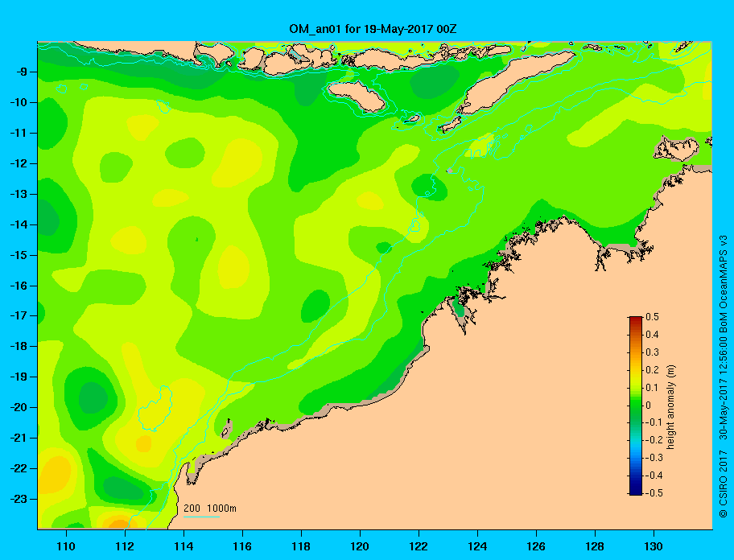
Task: Click the longitude label 116
Action: tap(242, 546)
